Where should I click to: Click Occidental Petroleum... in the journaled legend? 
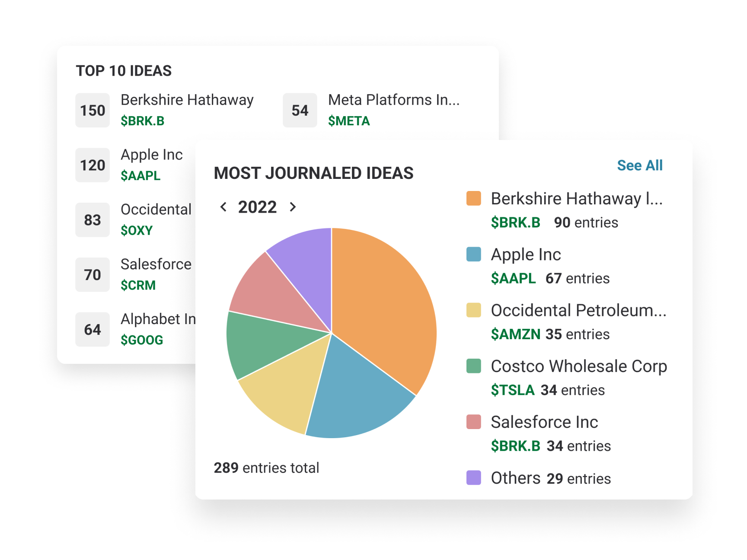[579, 310]
